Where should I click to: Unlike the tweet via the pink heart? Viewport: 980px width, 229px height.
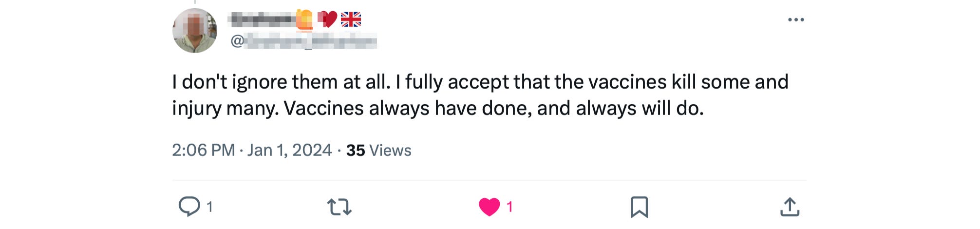pos(489,207)
